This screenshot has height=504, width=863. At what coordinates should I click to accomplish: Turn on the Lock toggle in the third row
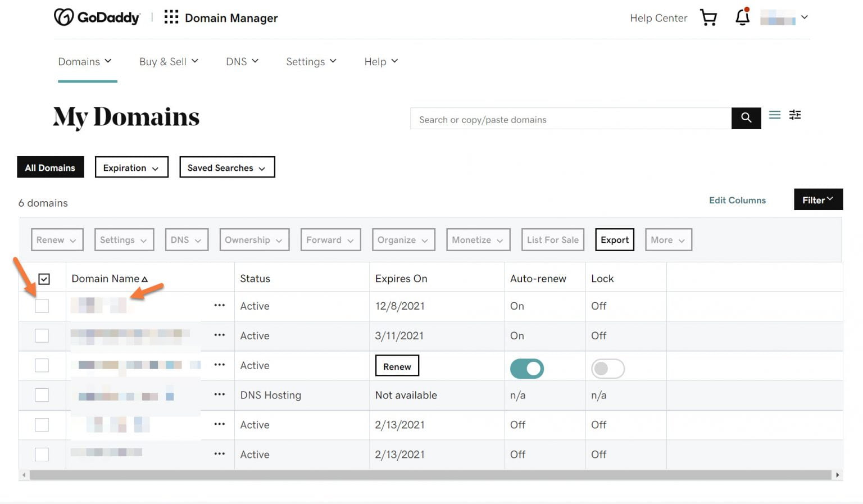click(607, 369)
